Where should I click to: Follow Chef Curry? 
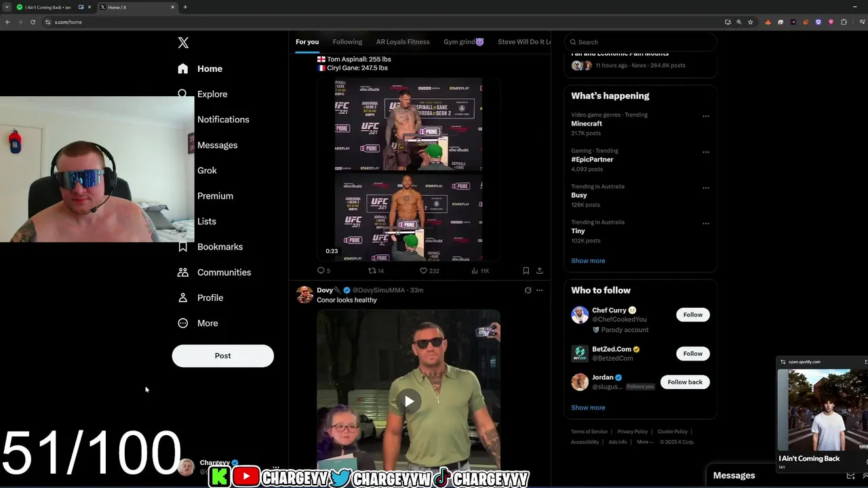tap(692, 314)
